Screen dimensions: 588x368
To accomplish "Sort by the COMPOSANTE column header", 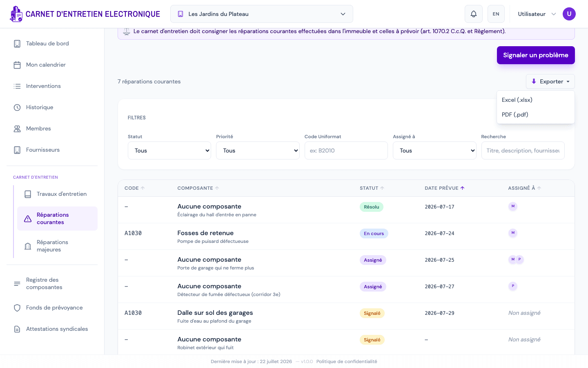I will 198,188.
